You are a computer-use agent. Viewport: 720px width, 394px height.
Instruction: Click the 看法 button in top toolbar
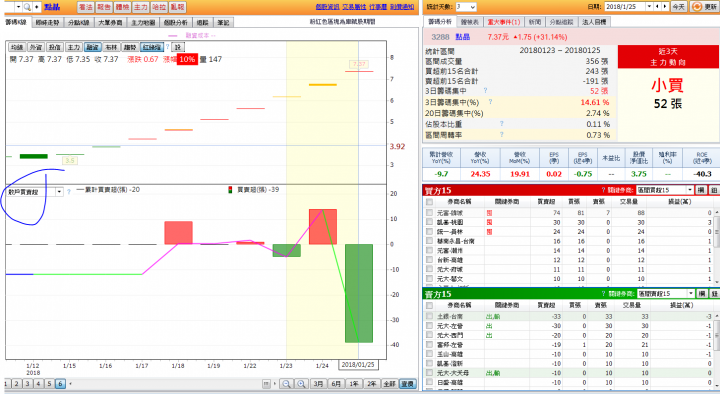click(85, 7)
